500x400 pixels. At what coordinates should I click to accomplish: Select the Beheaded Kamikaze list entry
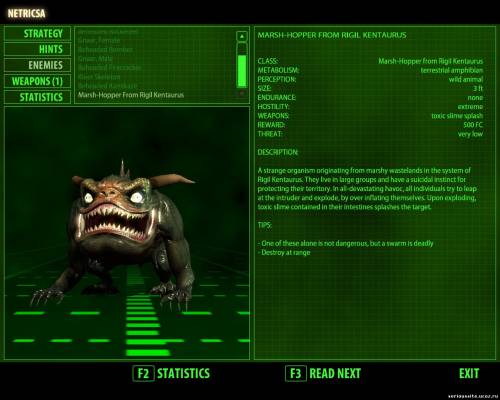click(107, 86)
